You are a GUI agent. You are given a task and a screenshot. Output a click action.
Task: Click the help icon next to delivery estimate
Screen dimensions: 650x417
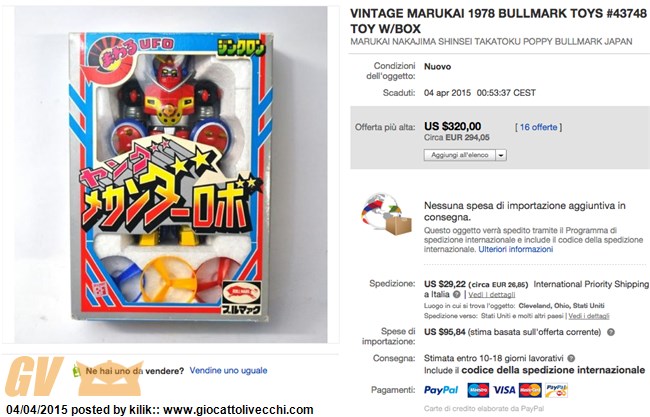(571, 359)
